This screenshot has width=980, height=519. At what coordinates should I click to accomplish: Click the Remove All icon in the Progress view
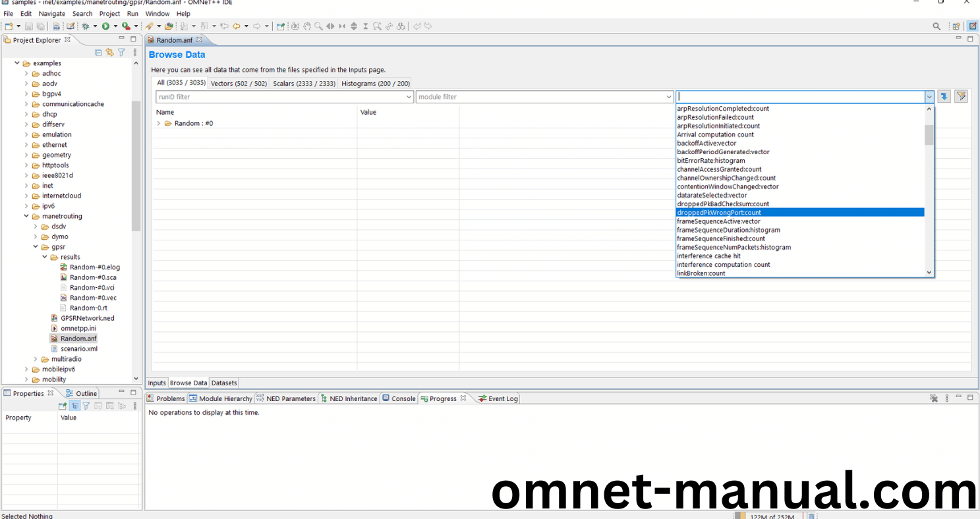(x=934, y=398)
